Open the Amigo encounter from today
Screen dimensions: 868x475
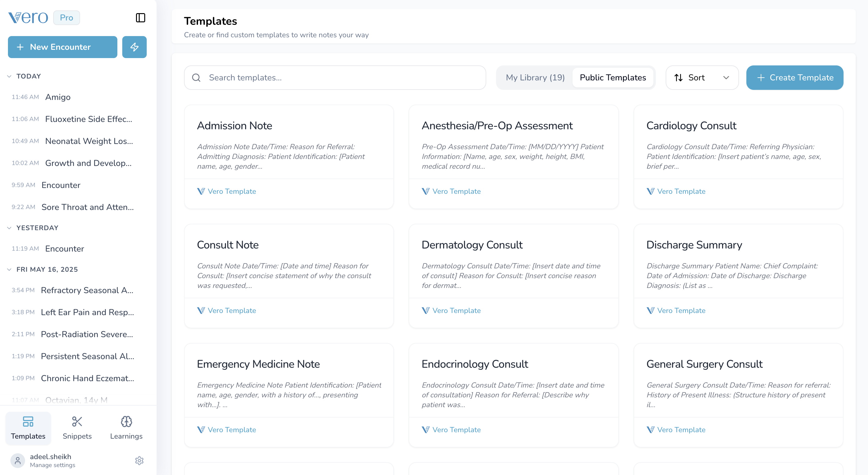pyautogui.click(x=58, y=97)
